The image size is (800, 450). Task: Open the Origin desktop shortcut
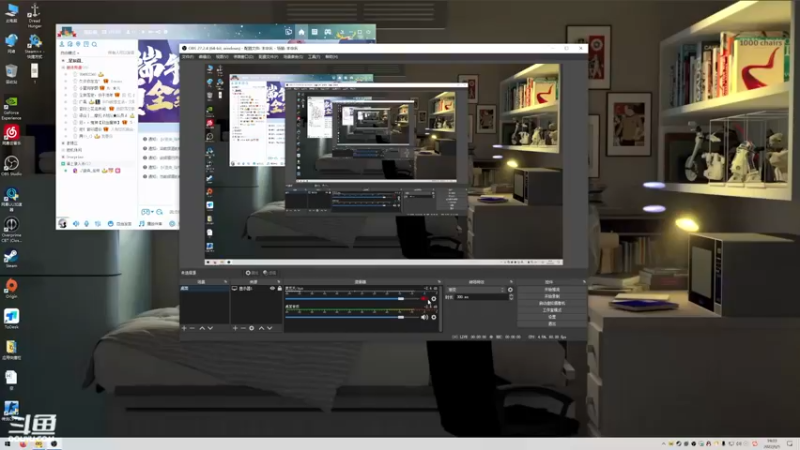tap(11, 289)
